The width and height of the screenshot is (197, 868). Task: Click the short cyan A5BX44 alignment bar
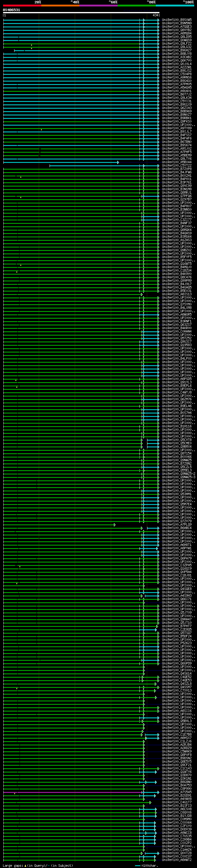pyautogui.click(x=61, y=162)
